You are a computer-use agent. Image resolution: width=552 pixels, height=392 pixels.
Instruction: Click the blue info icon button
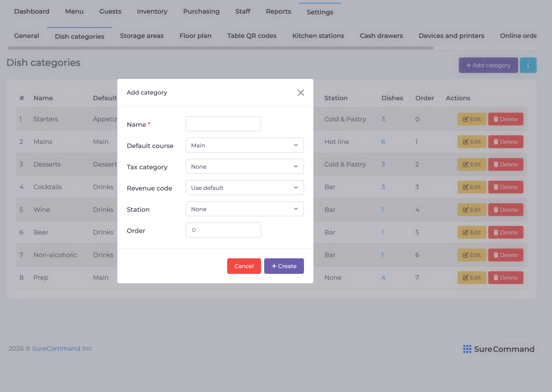[528, 65]
